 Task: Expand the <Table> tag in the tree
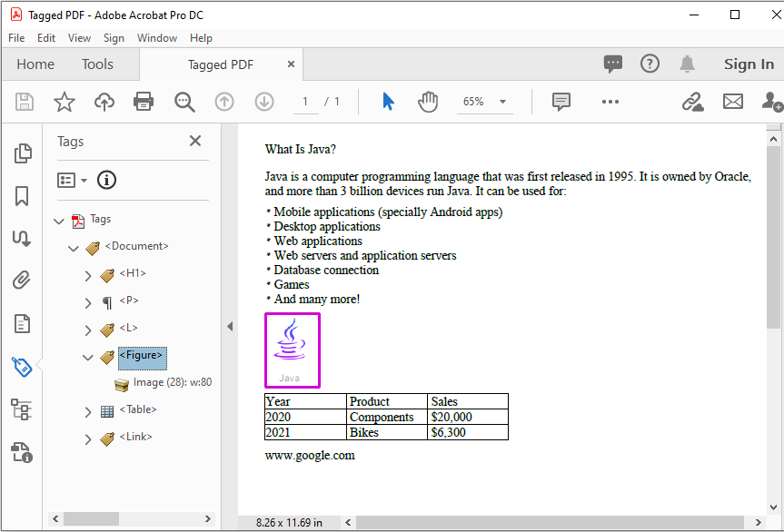coord(88,410)
